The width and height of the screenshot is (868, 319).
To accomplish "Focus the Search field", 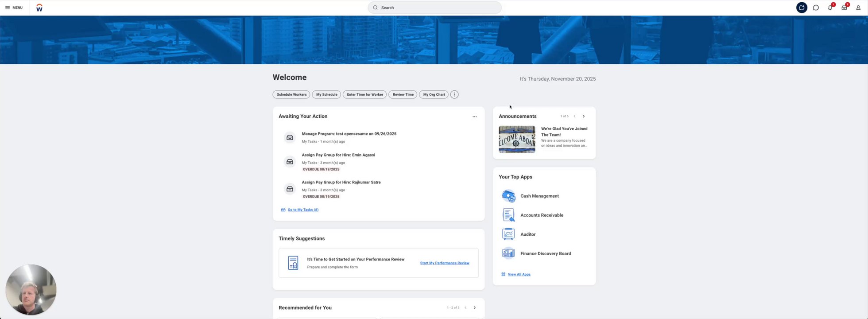I will [x=434, y=8].
